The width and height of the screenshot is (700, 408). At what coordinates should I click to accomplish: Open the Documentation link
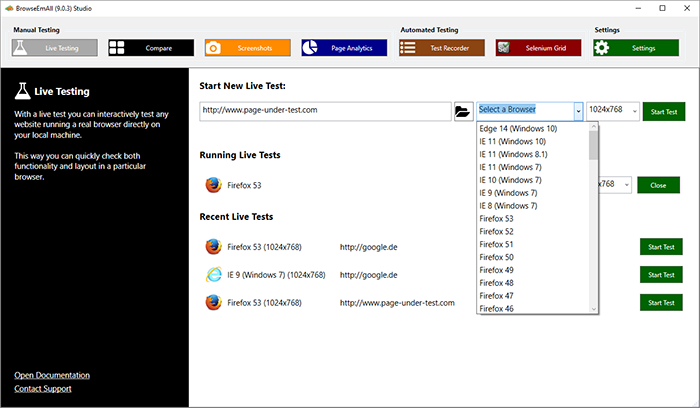(x=52, y=375)
